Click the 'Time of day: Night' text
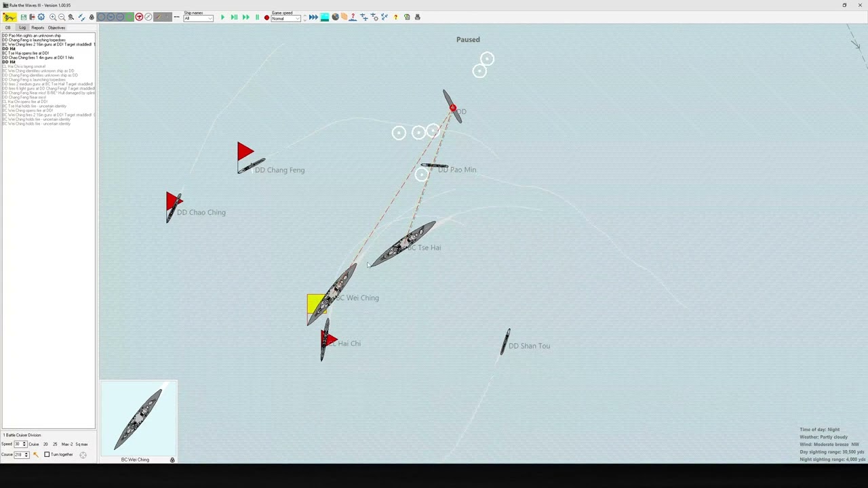The width and height of the screenshot is (868, 488). click(x=819, y=430)
